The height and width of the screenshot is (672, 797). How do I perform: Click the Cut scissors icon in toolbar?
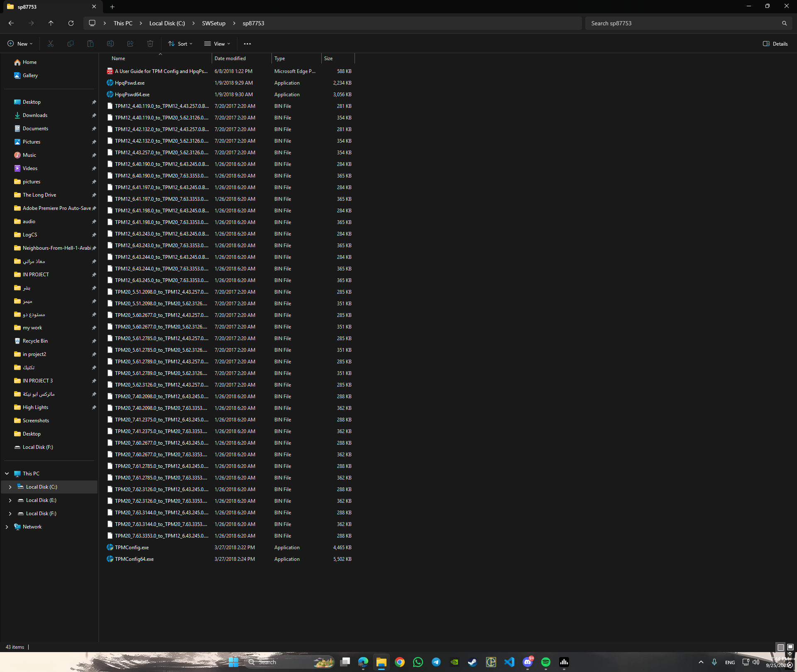[x=51, y=44]
